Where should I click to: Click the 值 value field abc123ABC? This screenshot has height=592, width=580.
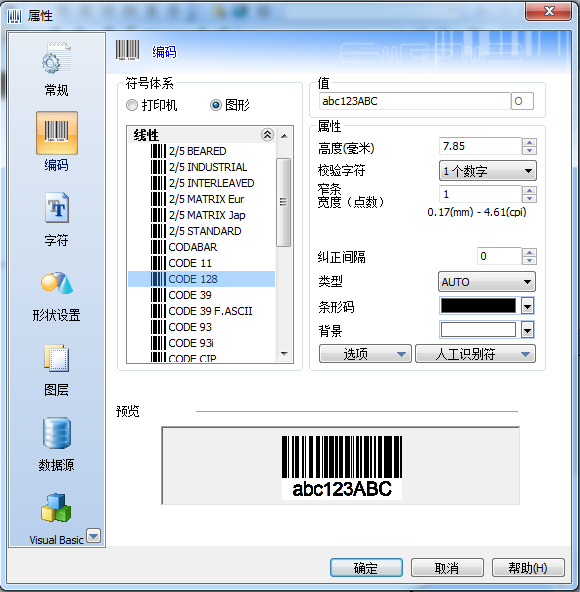tap(415, 101)
